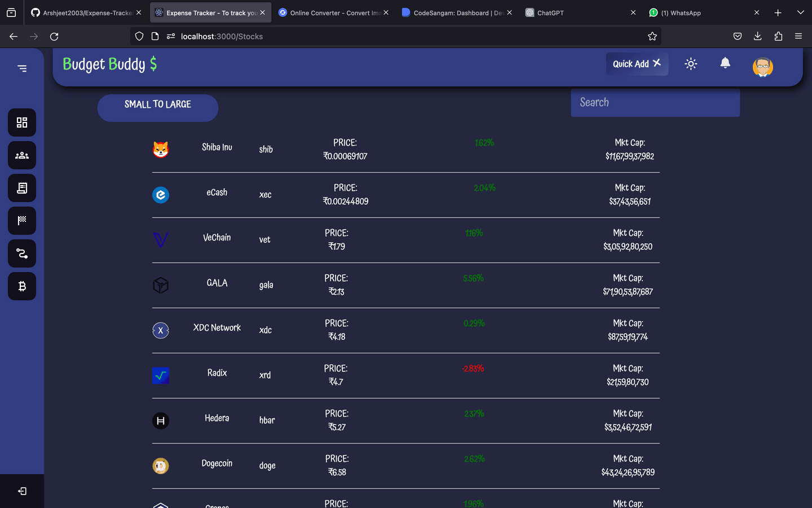This screenshot has height=508, width=812.
Task: Click the Hedera coin logo
Action: (161, 421)
